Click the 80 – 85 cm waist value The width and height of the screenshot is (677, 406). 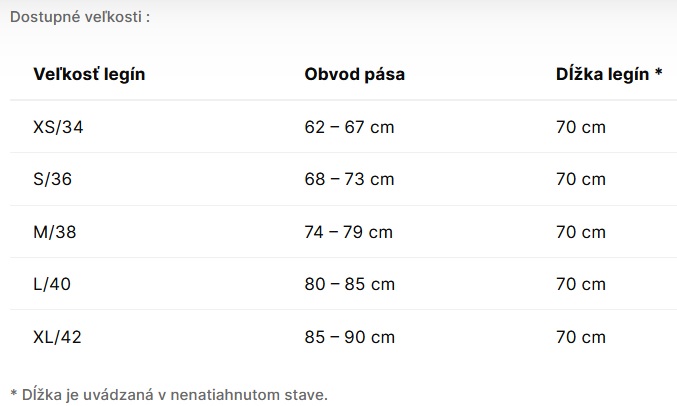click(x=349, y=284)
